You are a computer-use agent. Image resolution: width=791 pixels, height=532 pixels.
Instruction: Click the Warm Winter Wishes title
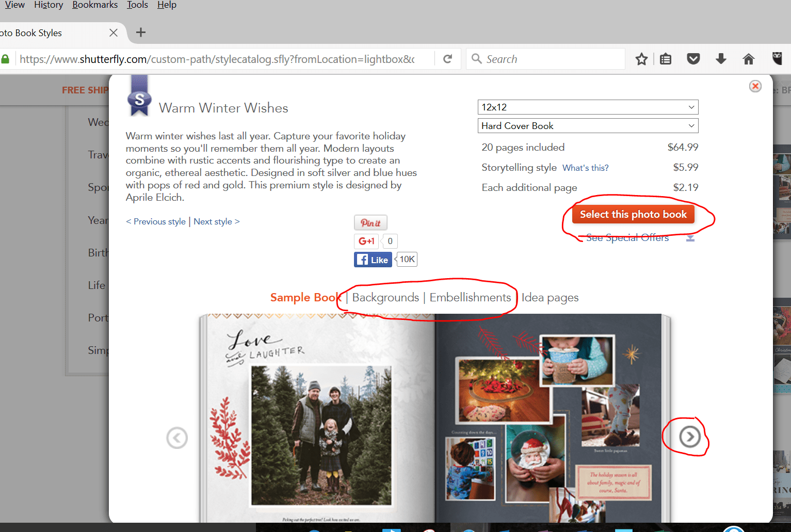[223, 108]
